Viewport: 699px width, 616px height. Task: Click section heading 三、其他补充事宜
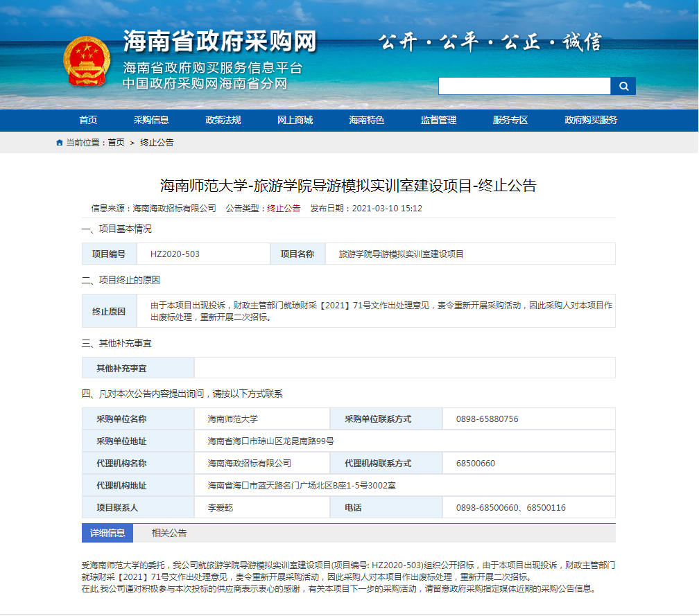click(116, 344)
